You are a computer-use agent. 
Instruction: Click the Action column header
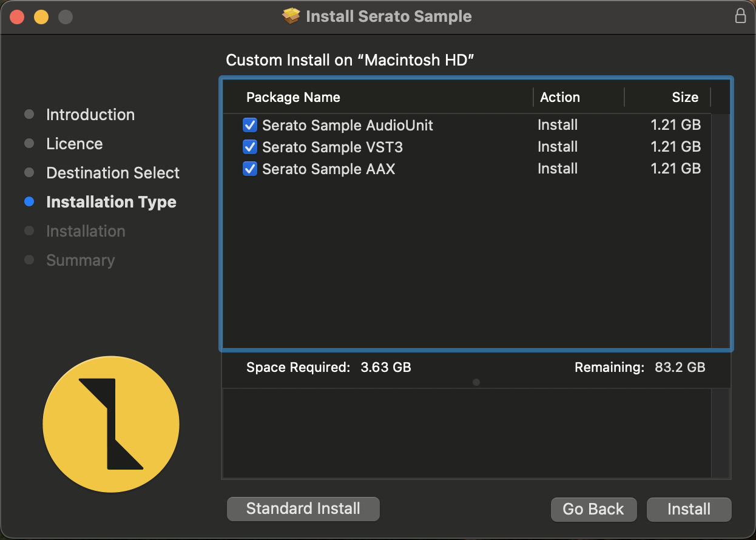click(x=560, y=97)
